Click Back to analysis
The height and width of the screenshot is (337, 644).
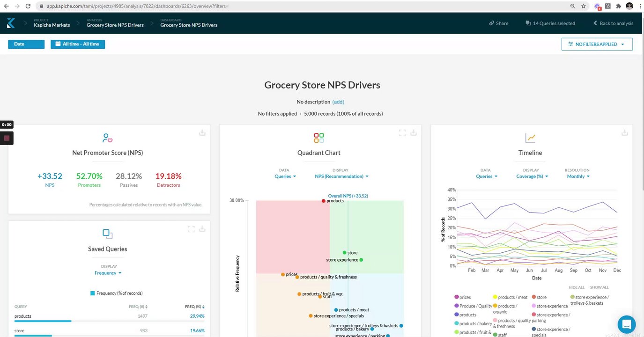[613, 23]
